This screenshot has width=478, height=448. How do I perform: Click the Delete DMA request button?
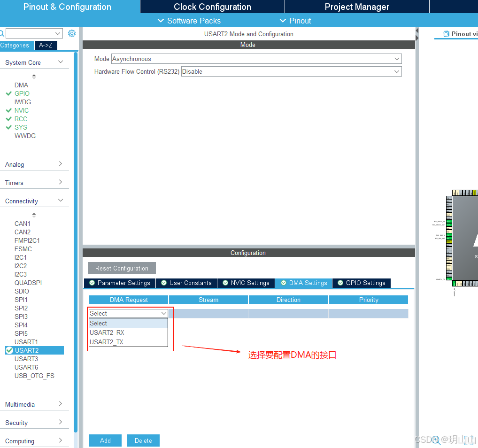143,440
